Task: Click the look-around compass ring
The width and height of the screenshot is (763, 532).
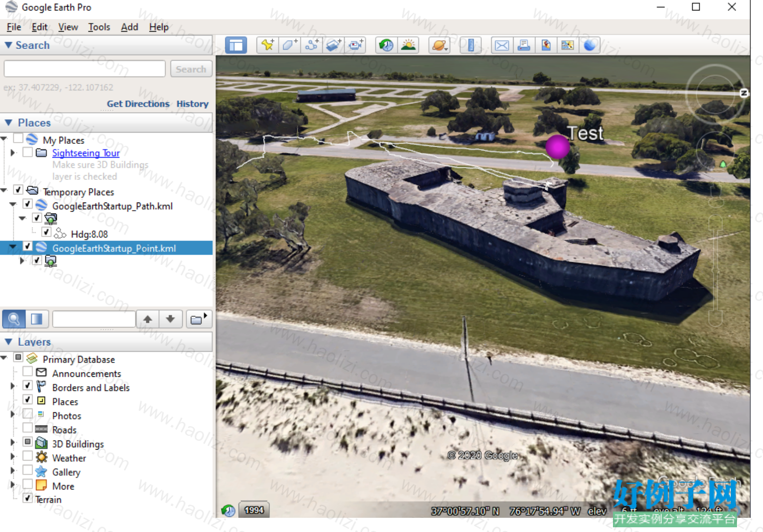Action: tap(715, 94)
